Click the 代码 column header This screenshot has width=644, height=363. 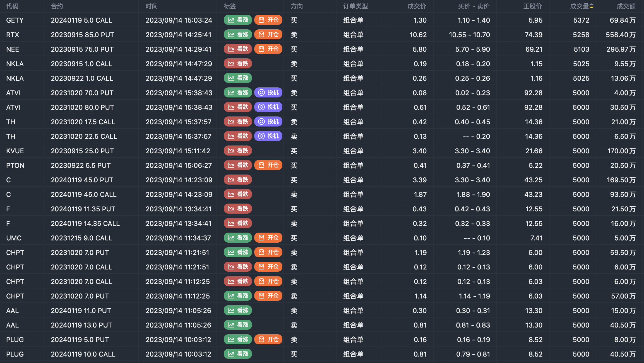12,6
